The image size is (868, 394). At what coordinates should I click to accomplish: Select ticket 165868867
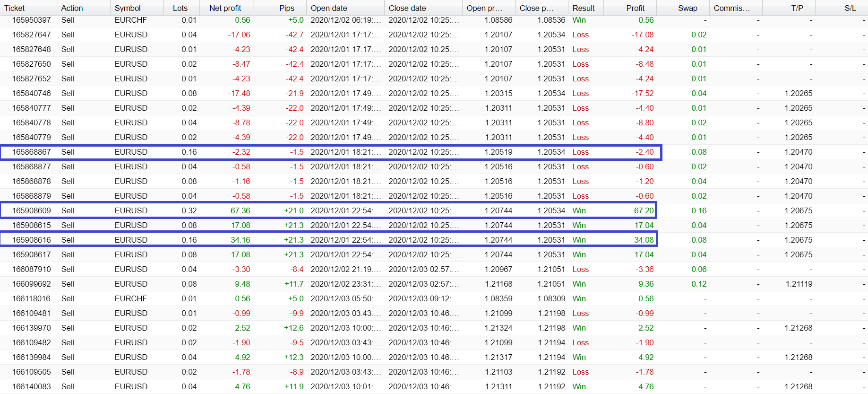[31, 152]
